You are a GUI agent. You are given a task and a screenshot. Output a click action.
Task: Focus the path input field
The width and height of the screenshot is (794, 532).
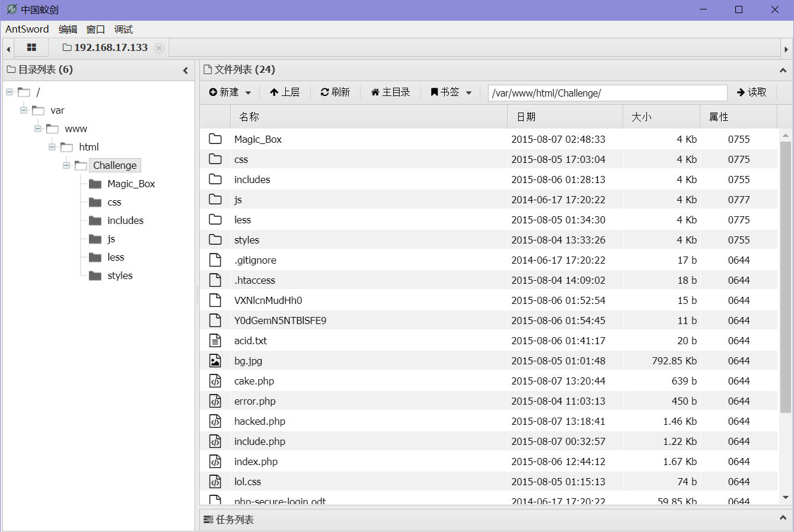tap(607, 93)
